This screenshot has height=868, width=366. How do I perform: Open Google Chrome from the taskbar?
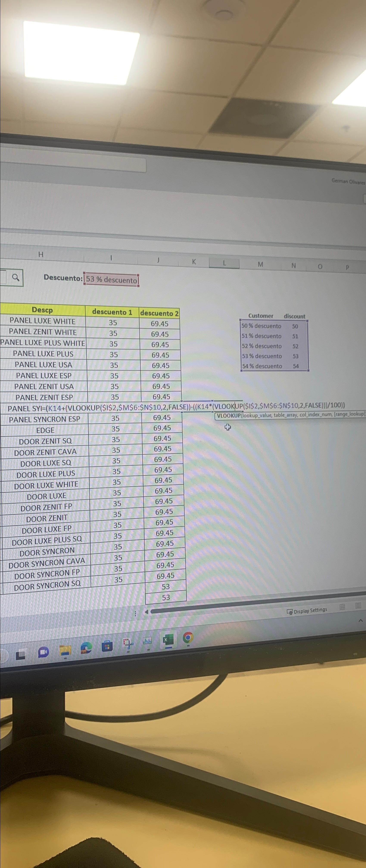coord(188,637)
